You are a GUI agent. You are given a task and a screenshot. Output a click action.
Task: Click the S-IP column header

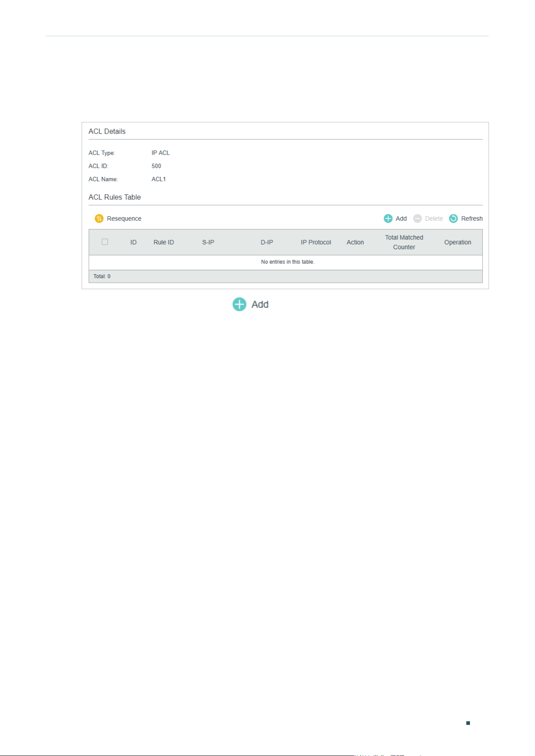(x=208, y=242)
